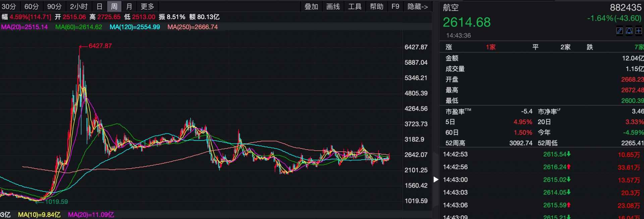The image size is (644, 219).
Task: Open the 工具 tools menu
Action: [x=355, y=6]
